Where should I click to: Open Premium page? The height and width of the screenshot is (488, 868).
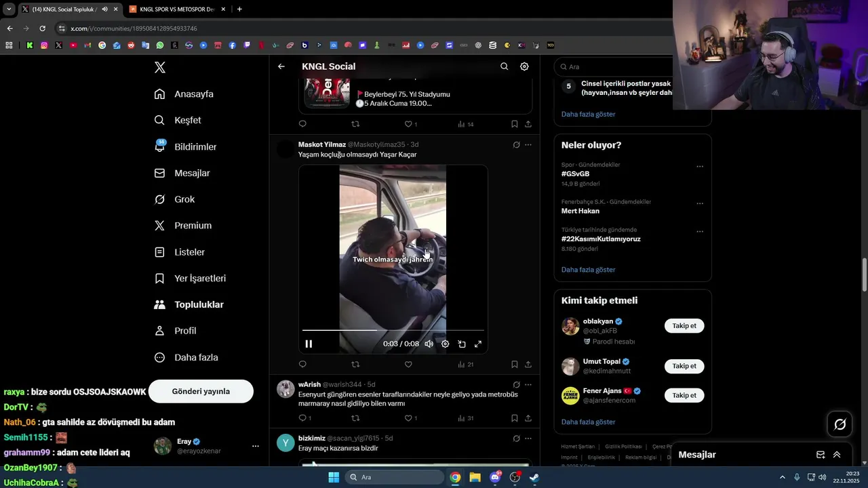[x=182, y=226]
